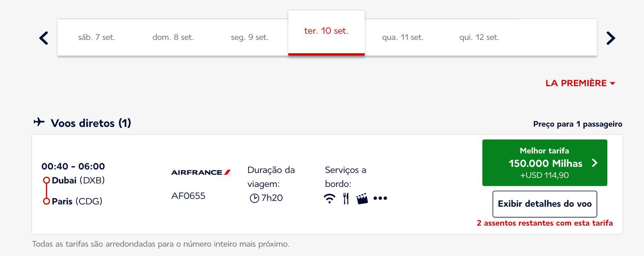
Task: Click the Dubai (DXB) departure airport
Action: [x=78, y=180]
